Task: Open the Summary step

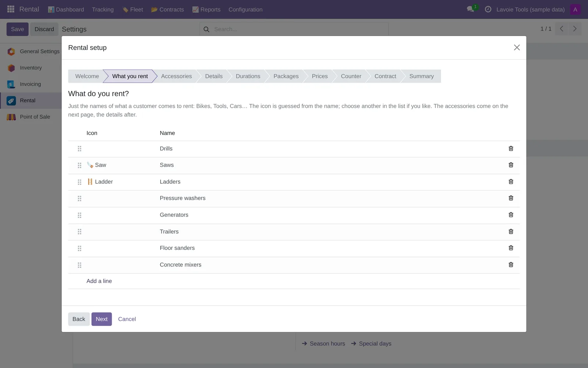Action: click(422, 76)
